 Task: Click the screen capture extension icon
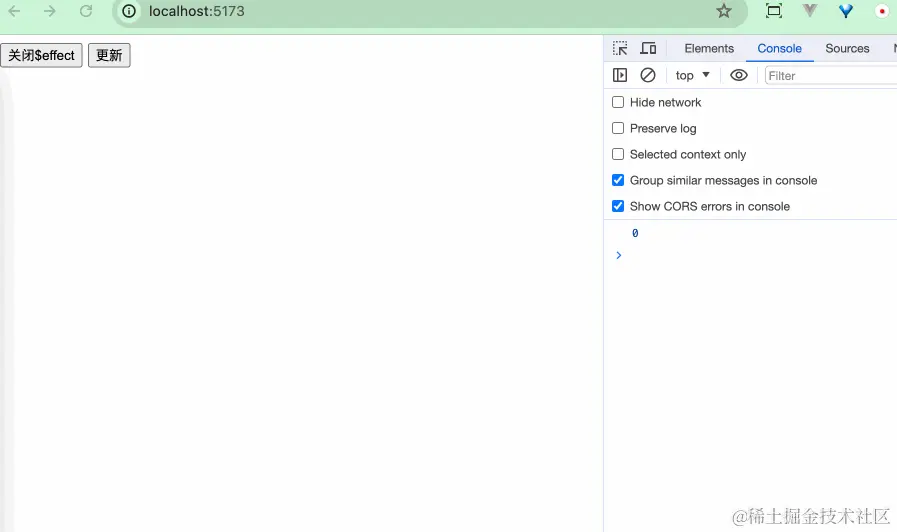(x=773, y=10)
